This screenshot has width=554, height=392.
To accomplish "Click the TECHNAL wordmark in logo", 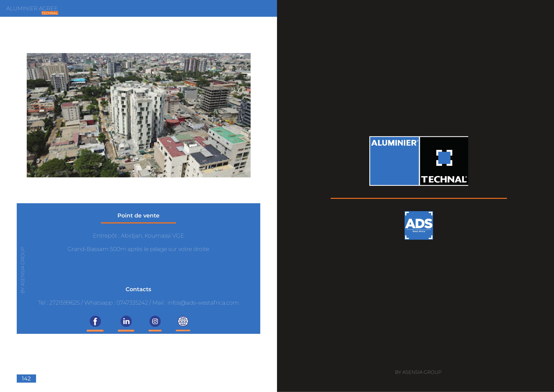I will coord(443,180).
